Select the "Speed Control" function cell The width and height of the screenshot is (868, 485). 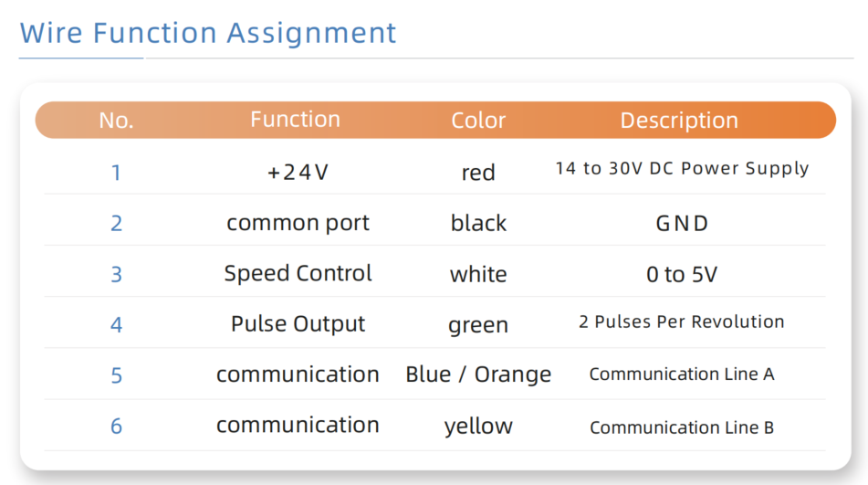298,274
